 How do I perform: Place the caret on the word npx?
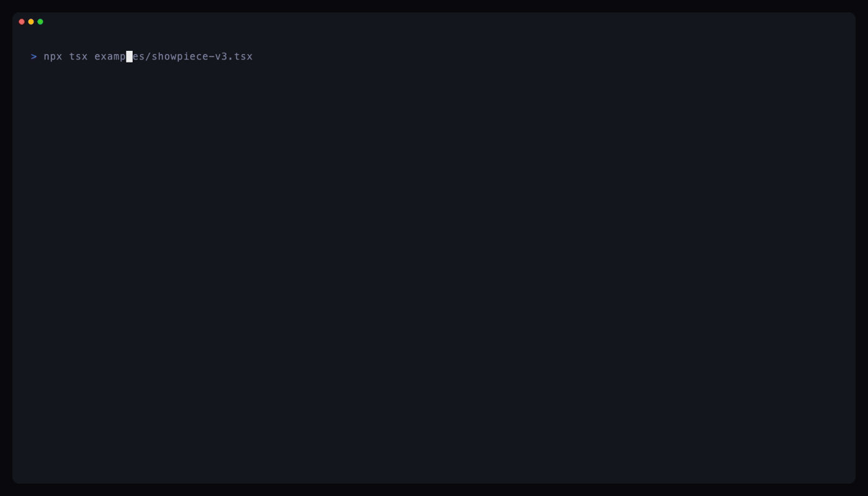[53, 56]
